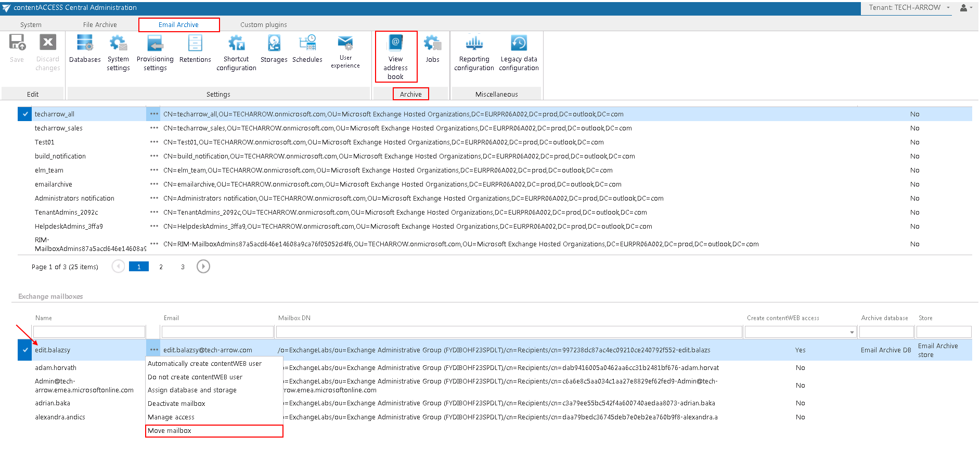
Task: Open ellipsis menu for HelpdeskAdmins_3ffa9
Action: coord(154,226)
